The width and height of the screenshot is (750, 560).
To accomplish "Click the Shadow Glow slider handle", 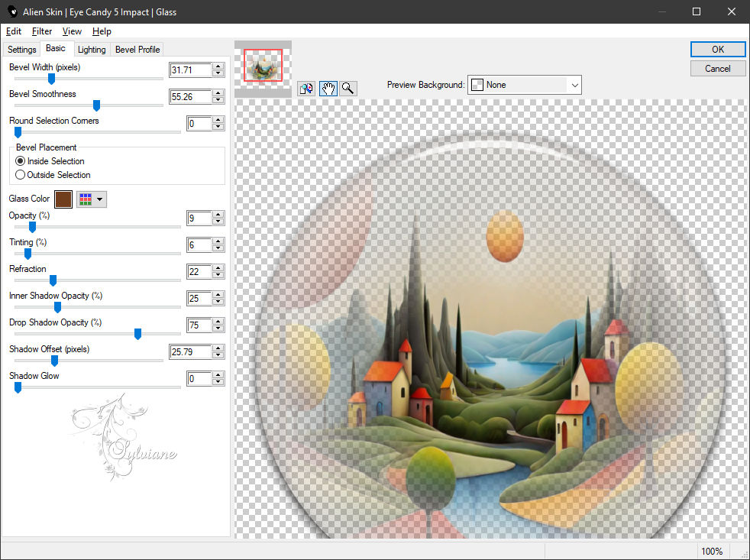I will 18,387.
